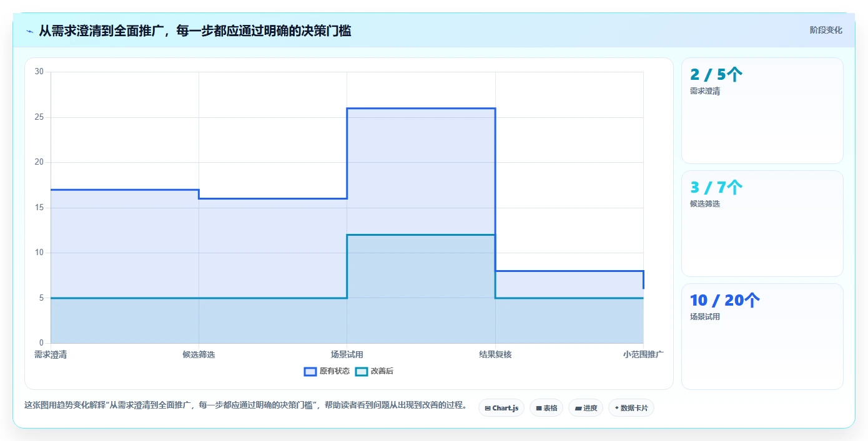
Task: Open the 需求澄清 card showing 2 / 5个
Action: pos(762,111)
